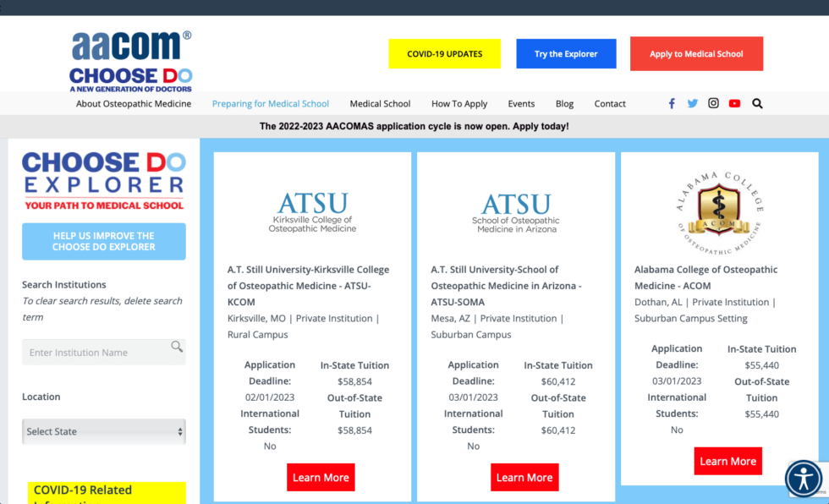Activate the site search magnifier
The height and width of the screenshot is (504, 829).
pyautogui.click(x=757, y=103)
